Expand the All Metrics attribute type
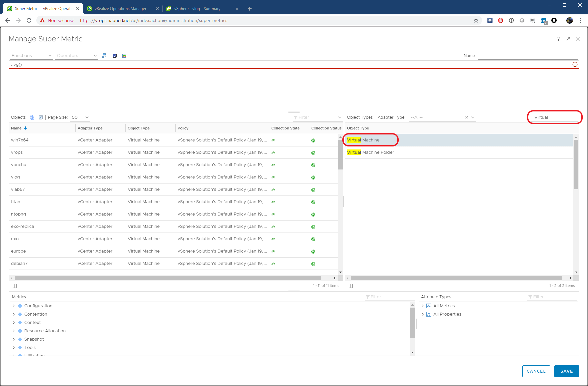This screenshot has width=588, height=386. tap(423, 306)
